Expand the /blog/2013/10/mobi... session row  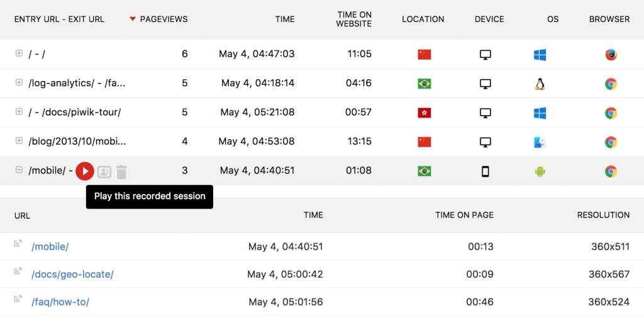click(x=19, y=141)
